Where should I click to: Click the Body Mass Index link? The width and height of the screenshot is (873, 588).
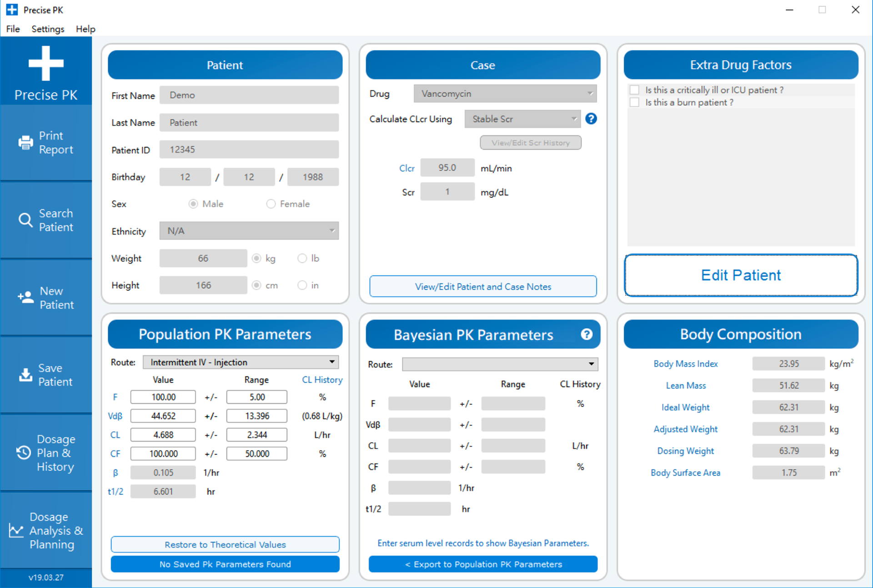[x=686, y=364]
